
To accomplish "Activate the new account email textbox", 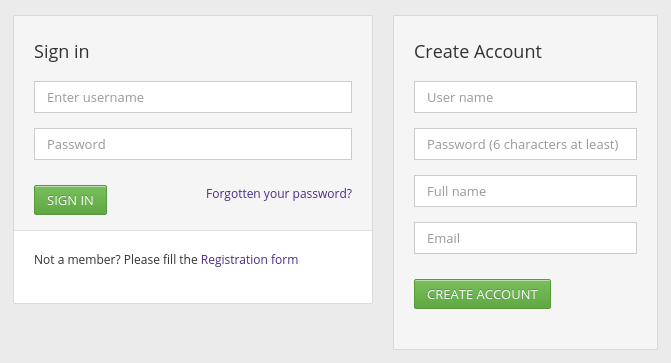I will click(526, 238).
